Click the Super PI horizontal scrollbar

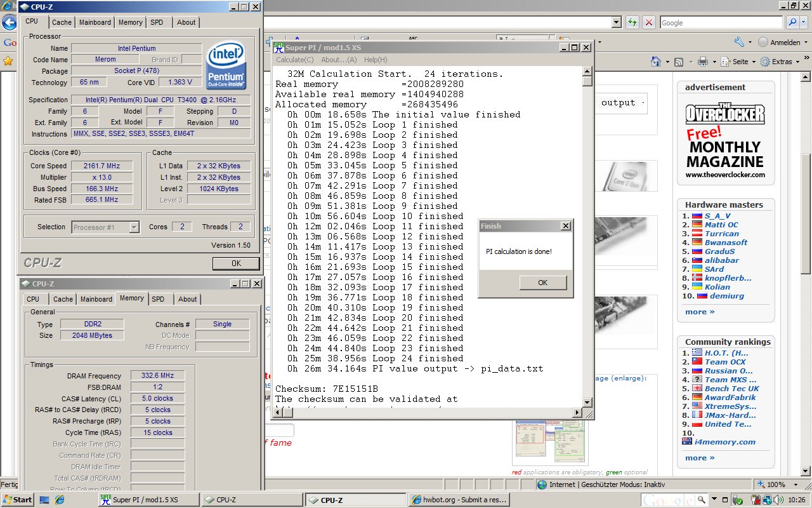coord(428,413)
